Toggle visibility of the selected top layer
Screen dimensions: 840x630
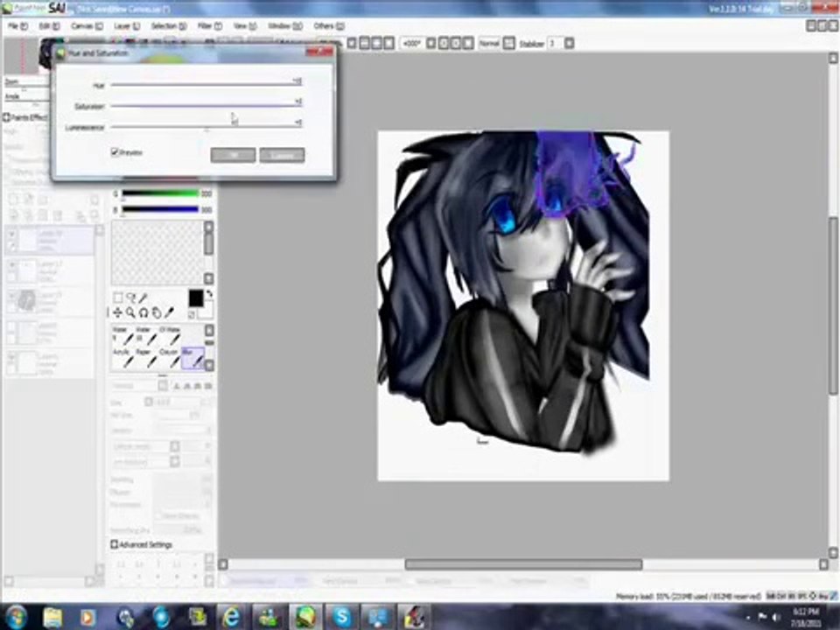11,234
